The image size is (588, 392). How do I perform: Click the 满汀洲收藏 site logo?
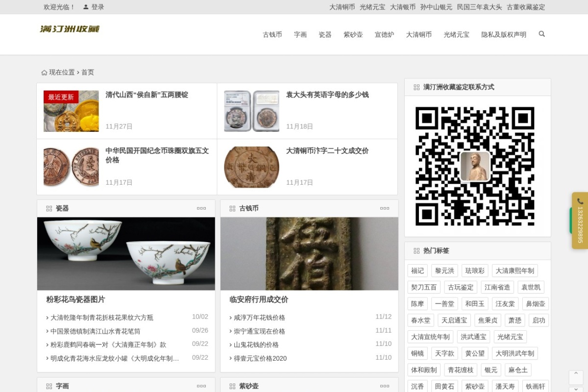(x=70, y=29)
